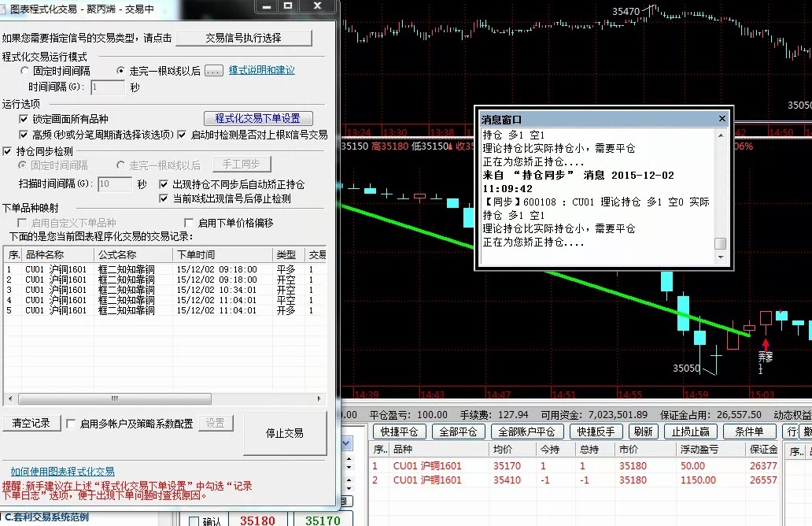The height and width of the screenshot is (526, 812).
Task: Uncheck 锁定画面所有品种 checkbox
Action: point(24,119)
